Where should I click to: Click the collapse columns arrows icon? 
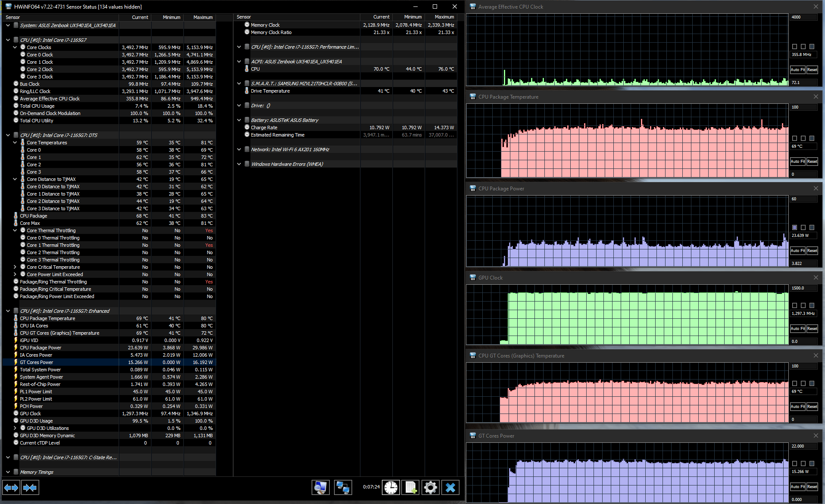[x=30, y=488]
